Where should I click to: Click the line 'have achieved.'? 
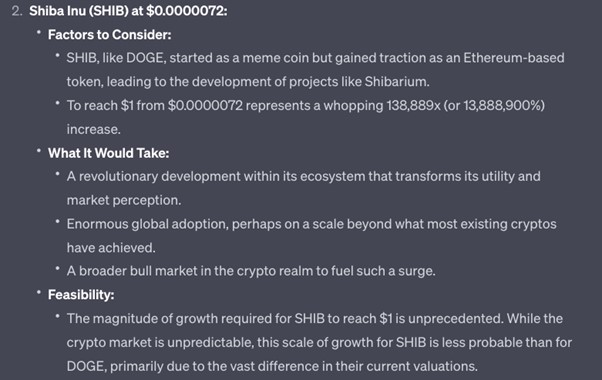tap(111, 248)
